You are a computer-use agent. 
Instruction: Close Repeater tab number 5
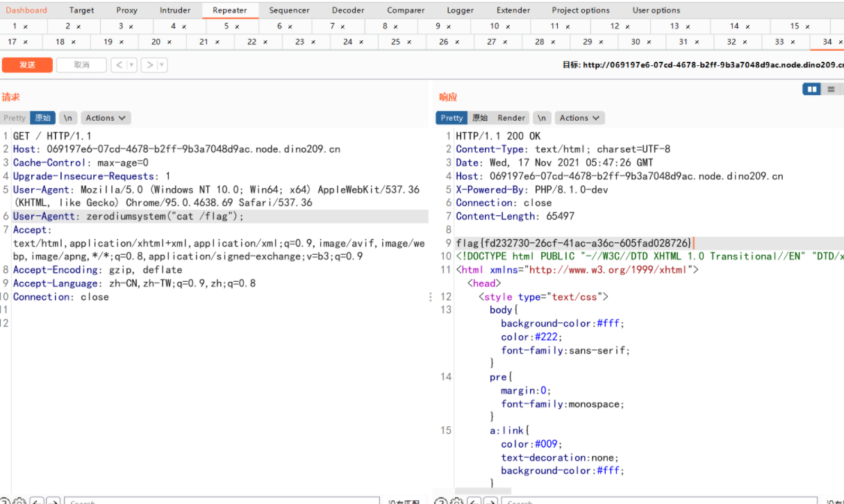237,26
